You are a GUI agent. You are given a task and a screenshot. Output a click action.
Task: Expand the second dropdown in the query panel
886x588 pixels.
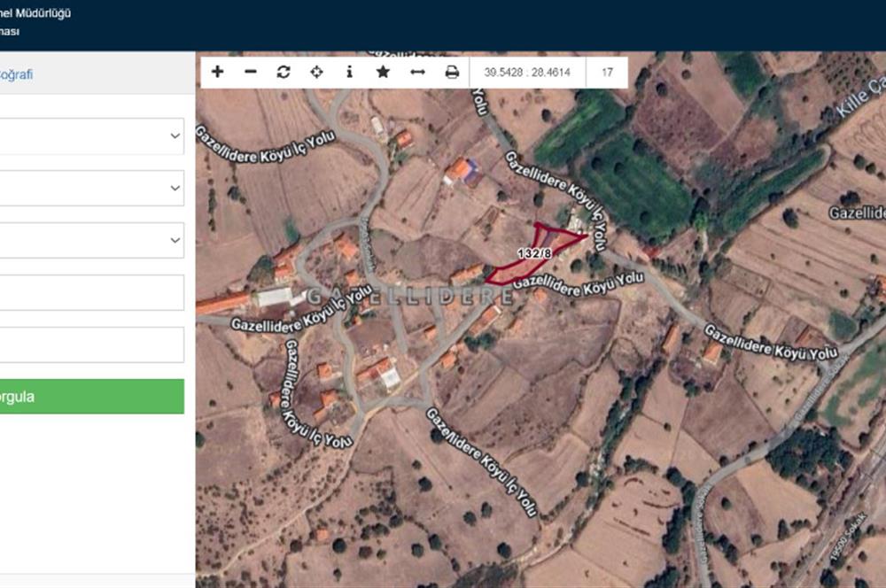point(90,189)
